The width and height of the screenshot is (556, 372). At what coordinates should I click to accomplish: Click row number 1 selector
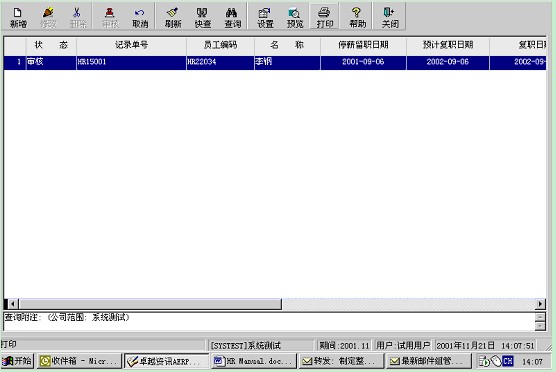pos(15,62)
